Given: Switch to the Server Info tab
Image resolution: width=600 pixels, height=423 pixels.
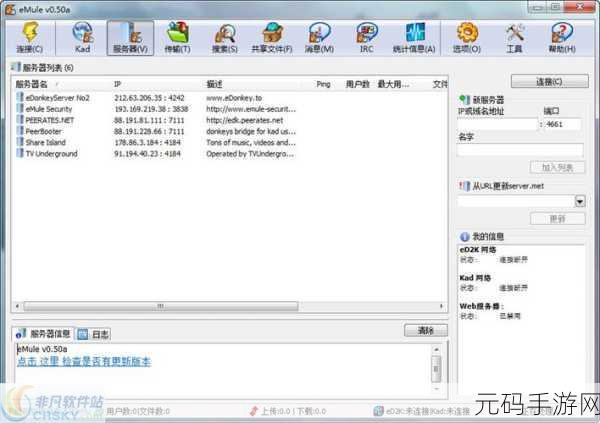Looking at the screenshot, I should (x=42, y=334).
